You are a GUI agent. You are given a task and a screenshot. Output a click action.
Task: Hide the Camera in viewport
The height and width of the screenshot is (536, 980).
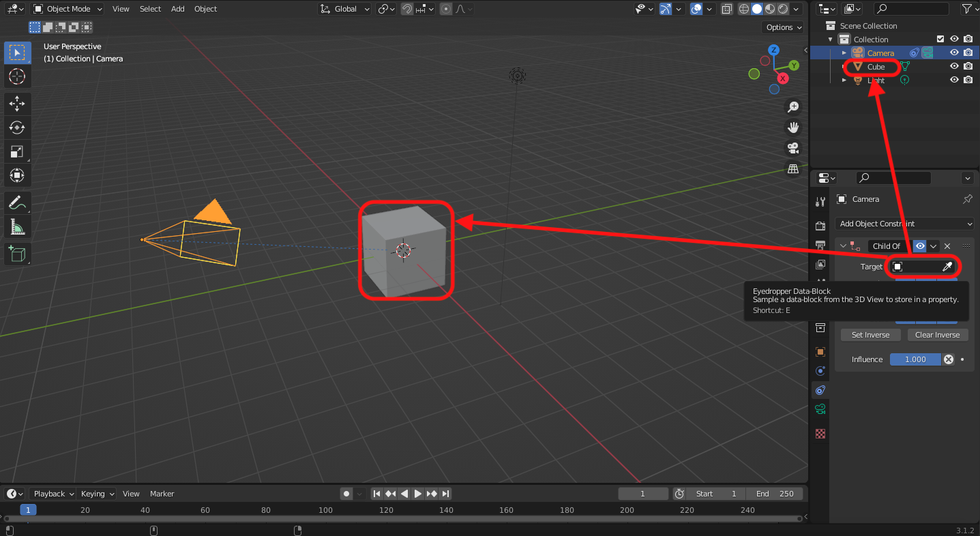coord(955,53)
